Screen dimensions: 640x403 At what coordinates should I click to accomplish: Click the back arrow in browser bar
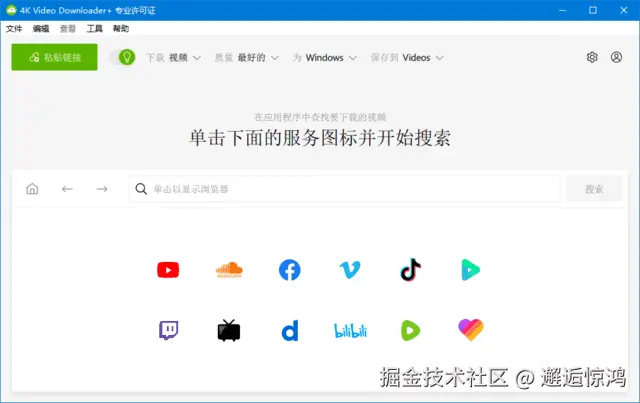click(x=67, y=189)
